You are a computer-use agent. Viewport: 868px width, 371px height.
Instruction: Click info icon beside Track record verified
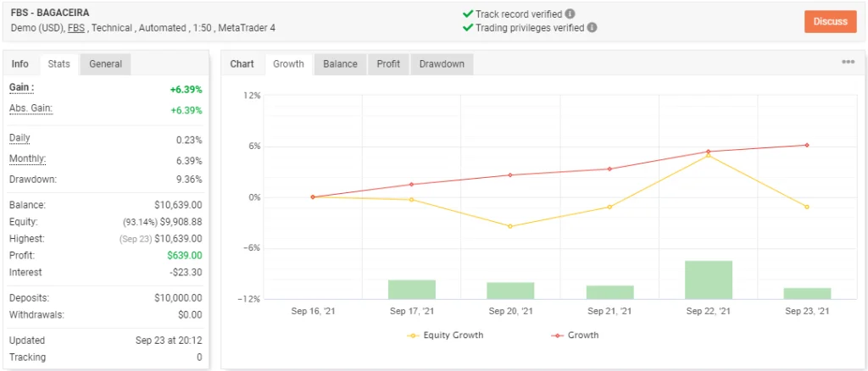[570, 14]
